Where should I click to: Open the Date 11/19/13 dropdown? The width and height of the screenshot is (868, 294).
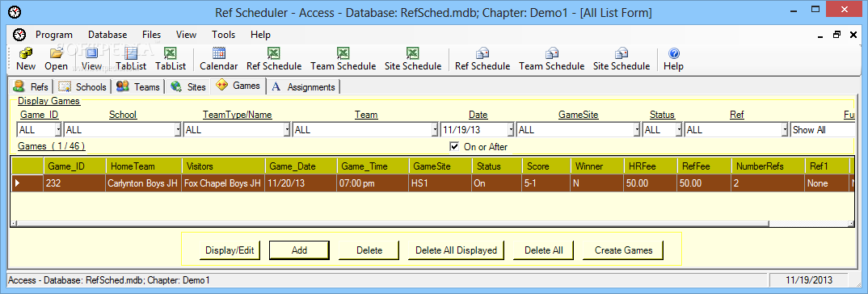(x=511, y=130)
